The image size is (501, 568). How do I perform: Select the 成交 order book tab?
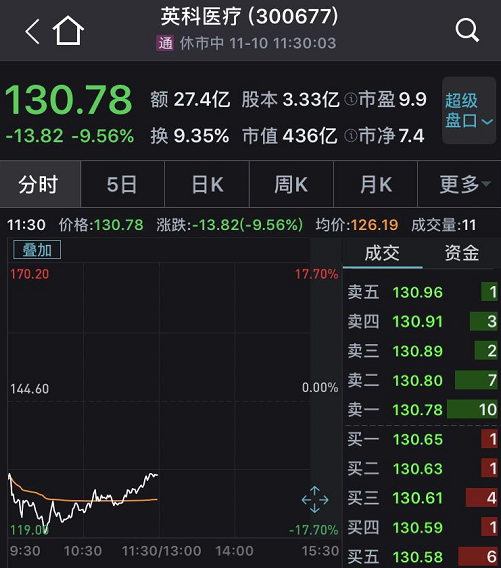click(x=383, y=253)
